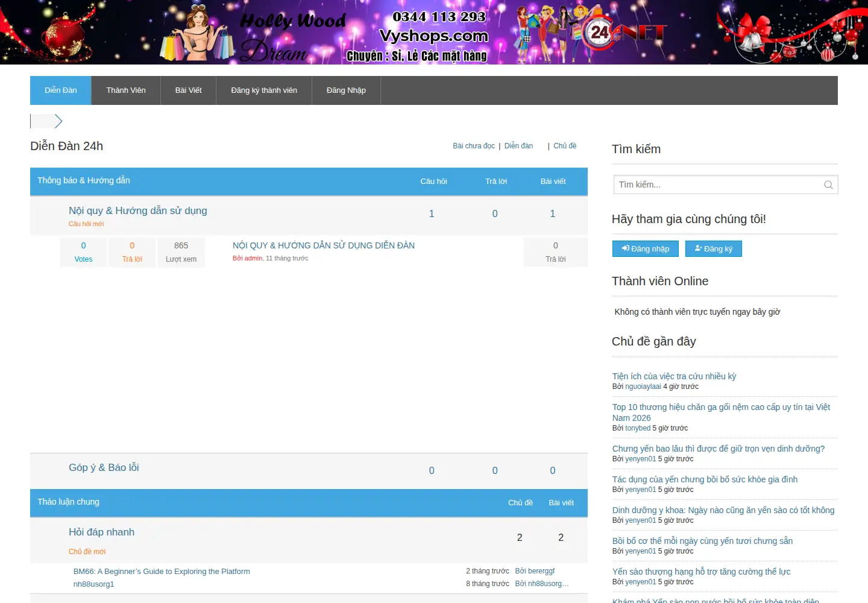Open the Thành Viên menu item
The image size is (868, 603).
coord(126,90)
